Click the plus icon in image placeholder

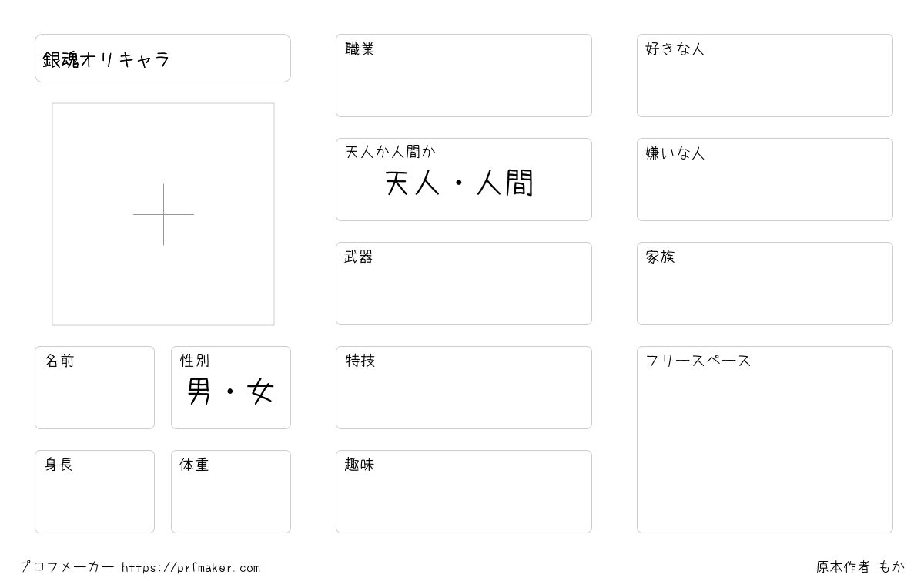tap(163, 214)
